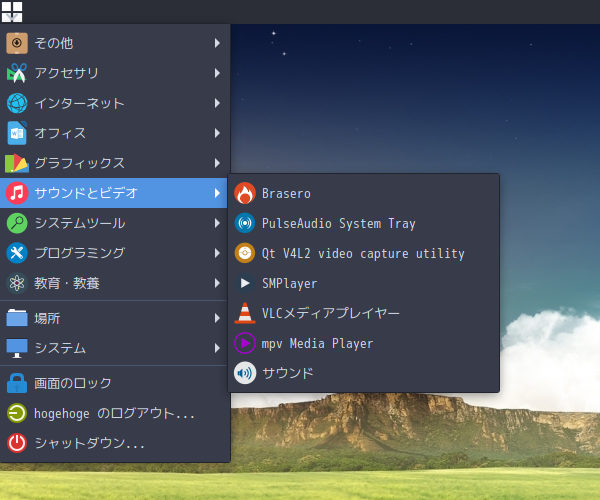Click the サウンドとビデオ music note icon

point(17,193)
